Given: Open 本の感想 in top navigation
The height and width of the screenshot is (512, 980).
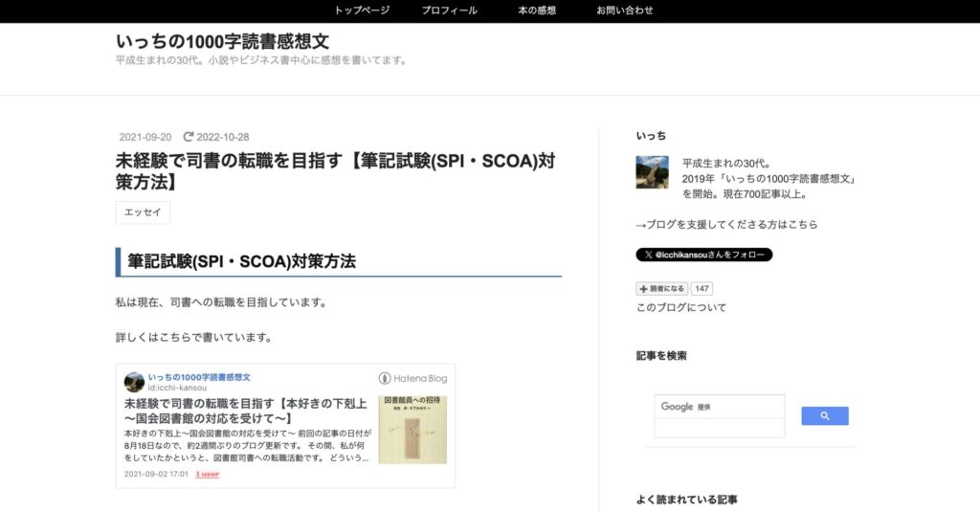Looking at the screenshot, I should [x=536, y=11].
